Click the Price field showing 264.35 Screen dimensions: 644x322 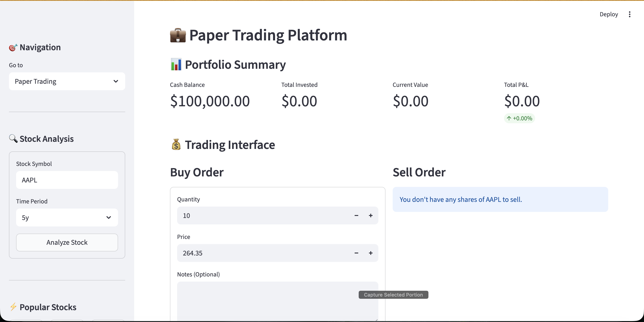[x=263, y=253]
